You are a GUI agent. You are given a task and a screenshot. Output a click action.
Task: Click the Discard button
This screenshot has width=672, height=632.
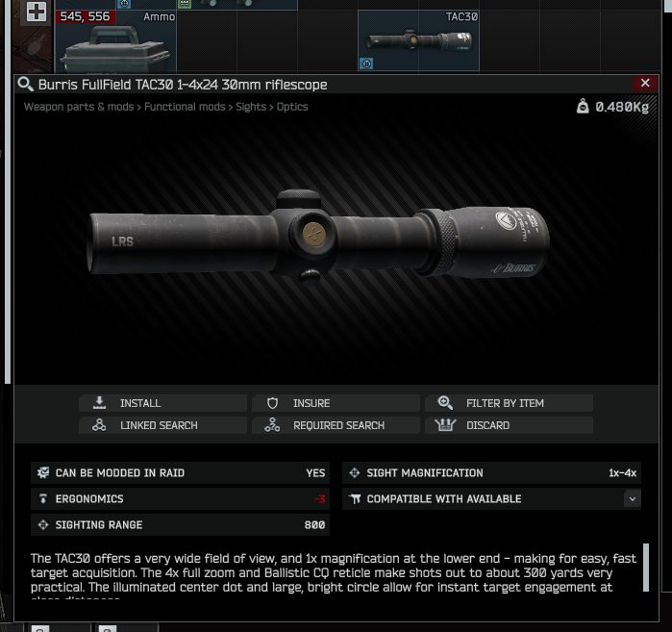point(509,425)
